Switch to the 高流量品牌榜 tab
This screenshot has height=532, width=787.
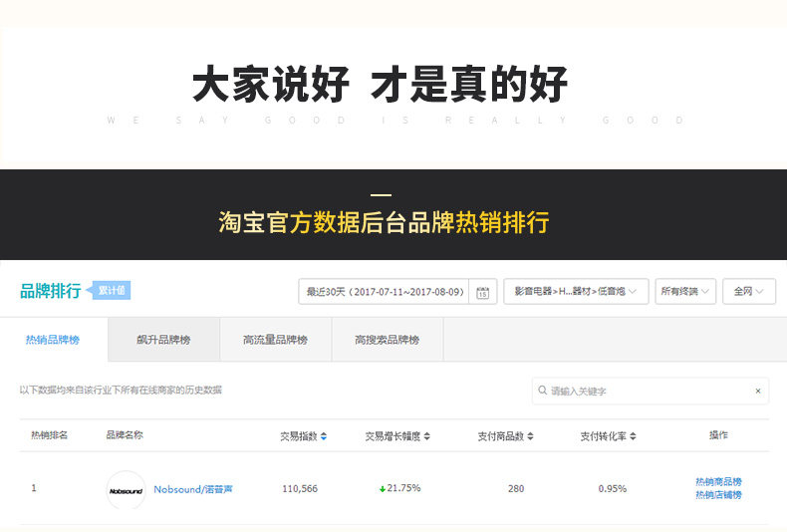pyautogui.click(x=276, y=340)
